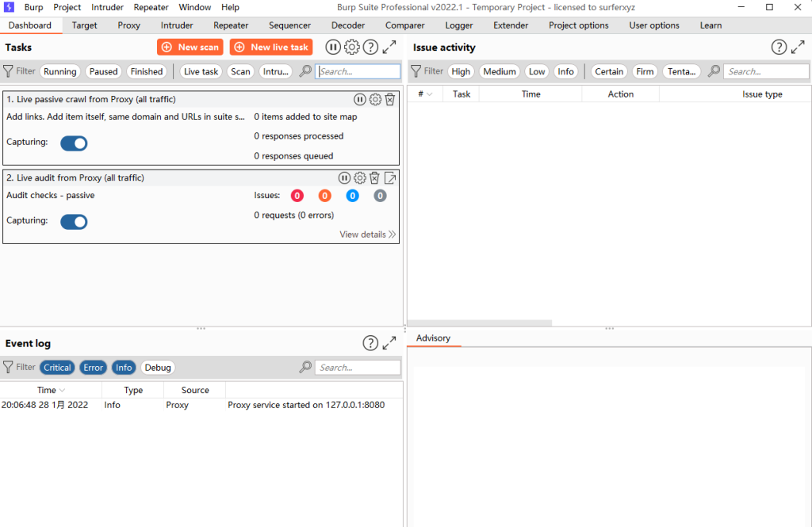
Task: Switch to the Extender tab
Action: click(511, 25)
